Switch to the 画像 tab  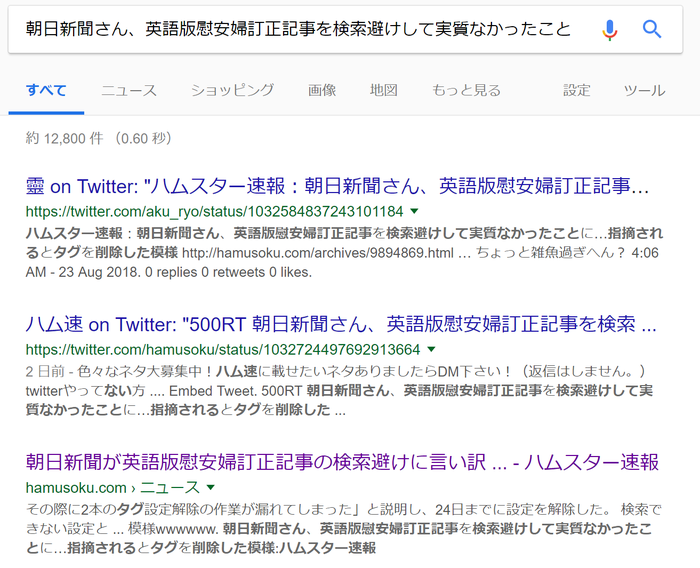(322, 90)
